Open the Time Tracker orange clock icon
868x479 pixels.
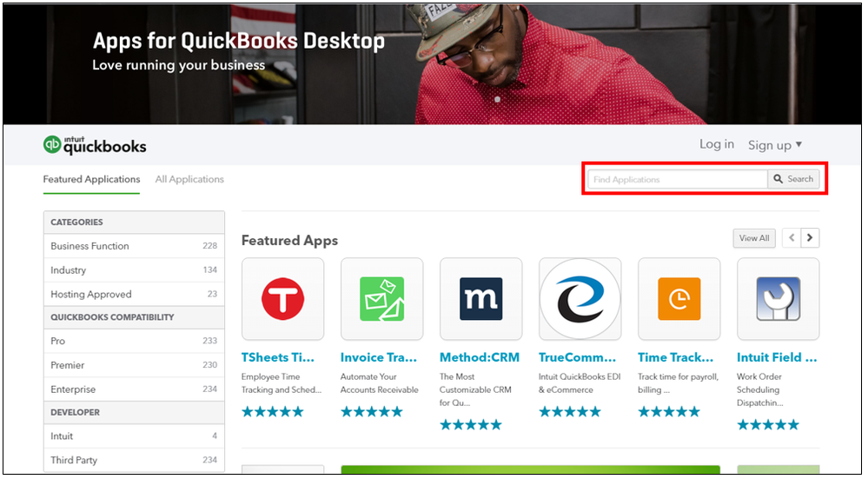tap(679, 299)
